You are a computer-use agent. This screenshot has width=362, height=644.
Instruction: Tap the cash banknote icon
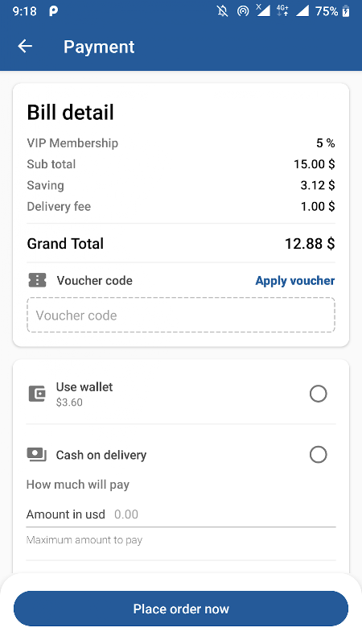coord(36,455)
